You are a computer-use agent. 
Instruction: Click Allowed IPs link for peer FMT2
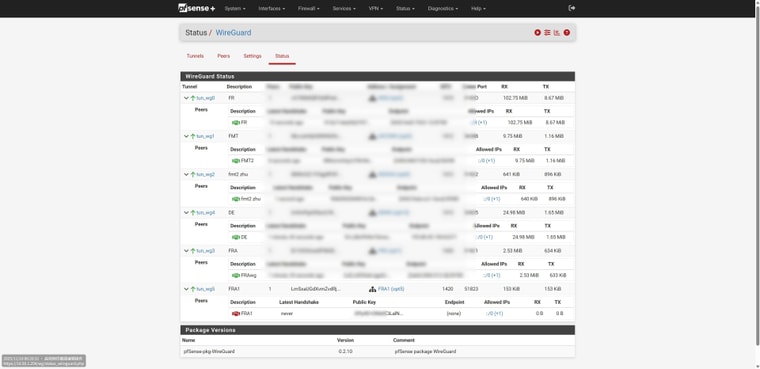[x=487, y=161]
